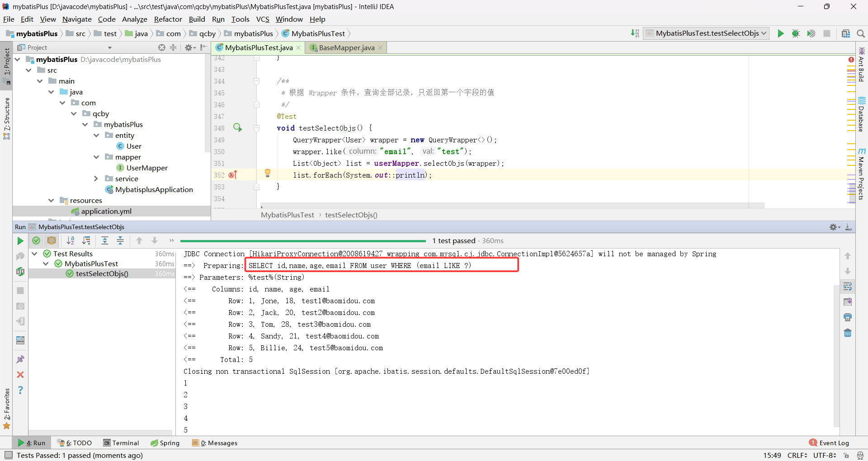Click the run gutter icon on line 348
Viewport: 868px width, 461px height.
pos(237,127)
